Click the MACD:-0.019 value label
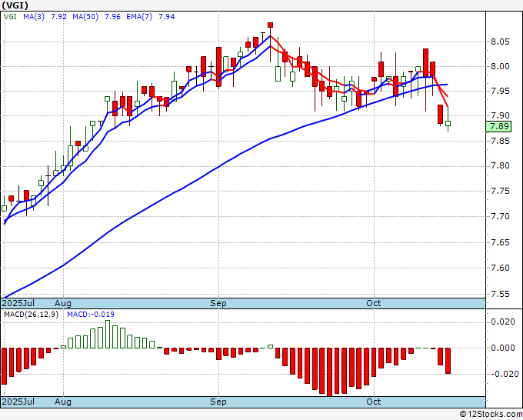This screenshot has height=420, width=523. 91,315
